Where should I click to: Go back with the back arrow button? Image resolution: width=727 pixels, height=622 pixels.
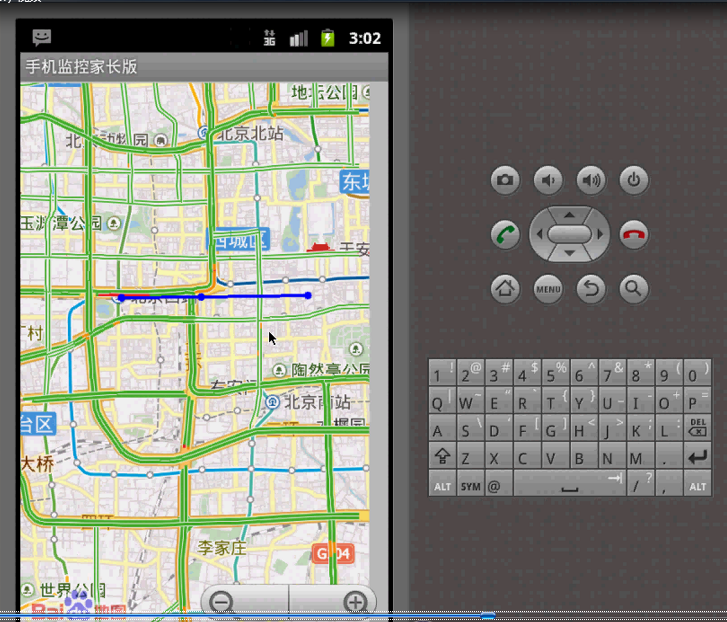point(591,289)
